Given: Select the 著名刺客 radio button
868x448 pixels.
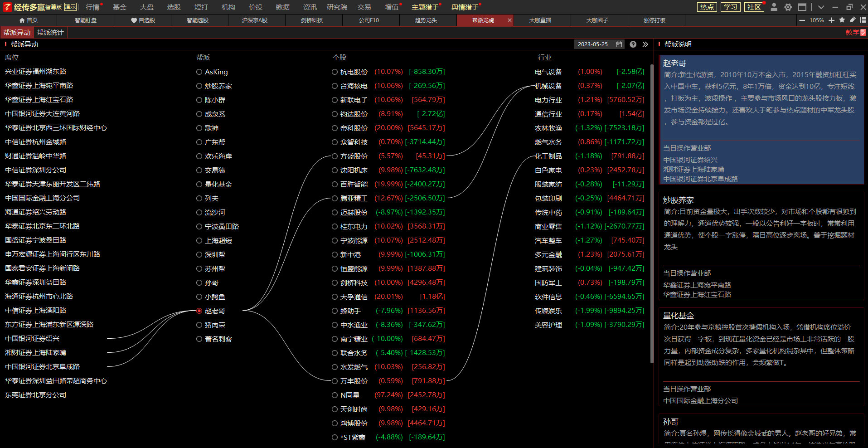Looking at the screenshot, I should [199, 339].
